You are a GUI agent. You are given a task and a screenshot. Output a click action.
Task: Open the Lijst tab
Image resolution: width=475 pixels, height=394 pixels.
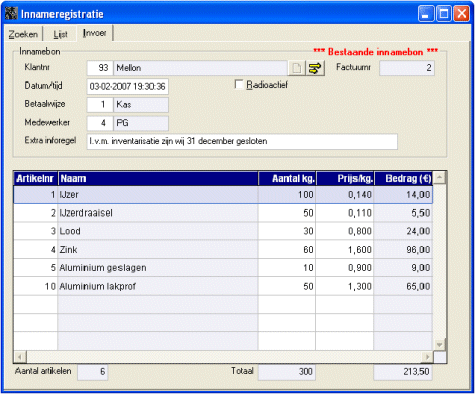pos(60,34)
